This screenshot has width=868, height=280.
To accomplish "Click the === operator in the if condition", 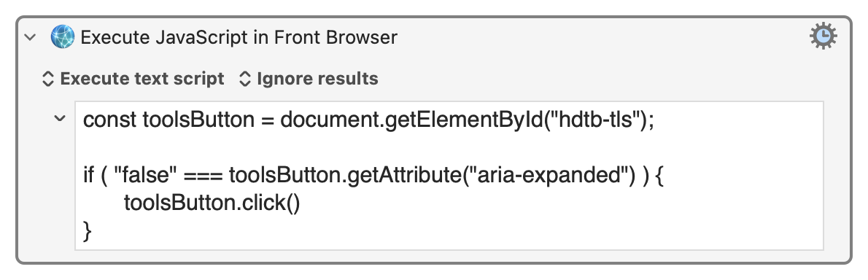I will [203, 176].
